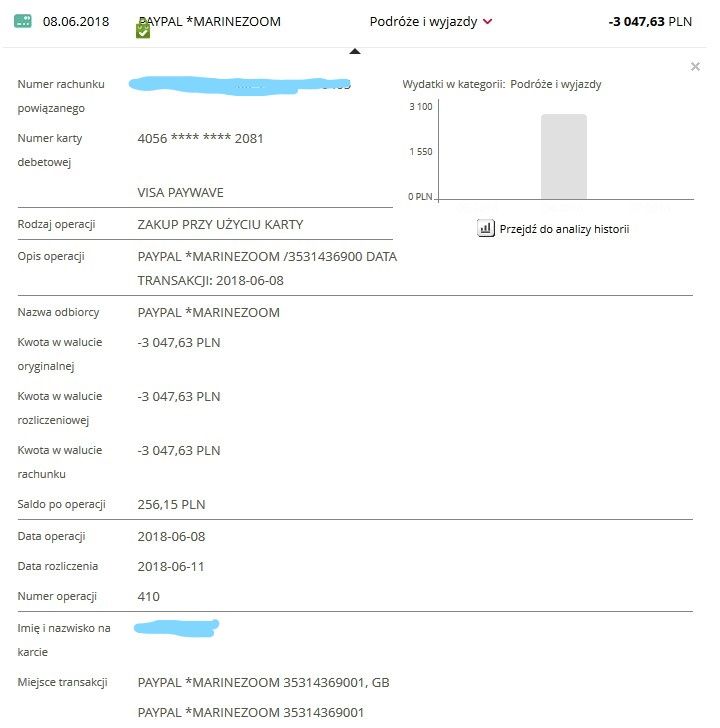Click the Miejsce transakcji value ending in GB

pyautogui.click(x=263, y=683)
